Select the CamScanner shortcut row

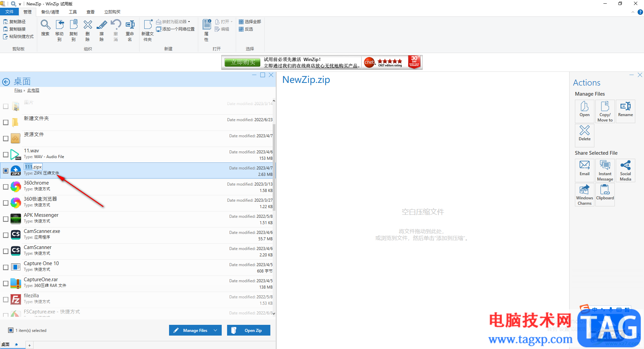click(138, 251)
